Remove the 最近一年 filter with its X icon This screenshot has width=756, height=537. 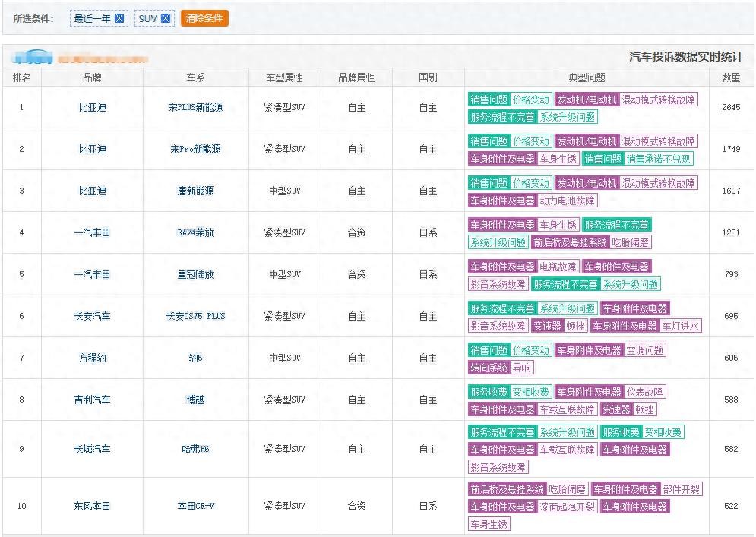[119, 18]
